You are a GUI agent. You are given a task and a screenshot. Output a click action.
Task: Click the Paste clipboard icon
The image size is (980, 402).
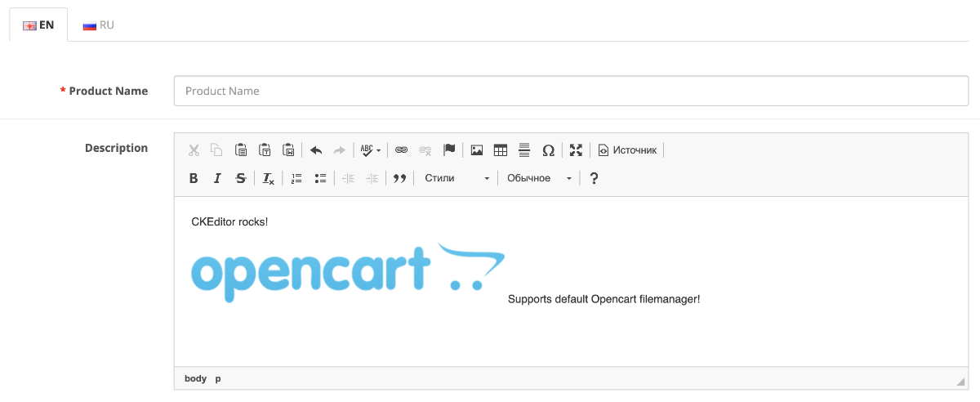(x=241, y=150)
